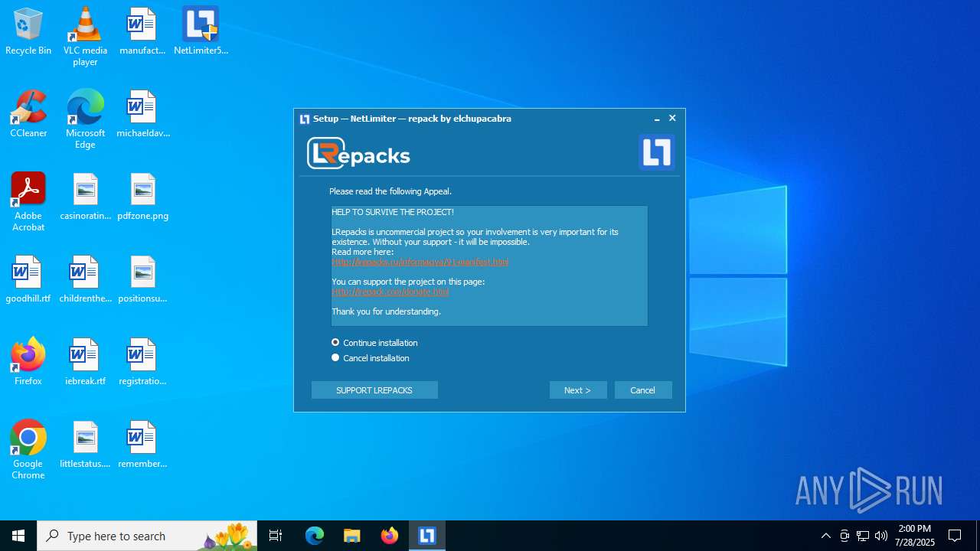Select the manufact... Word document icon

142,32
